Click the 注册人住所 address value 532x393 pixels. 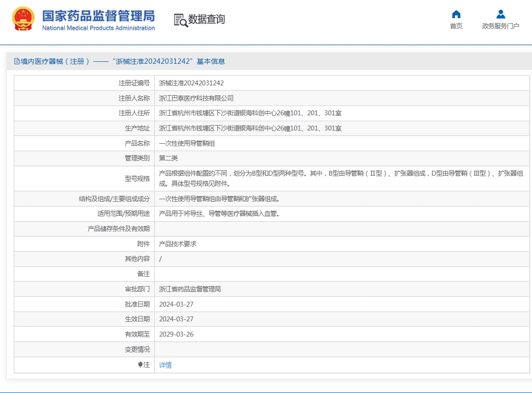click(250, 113)
